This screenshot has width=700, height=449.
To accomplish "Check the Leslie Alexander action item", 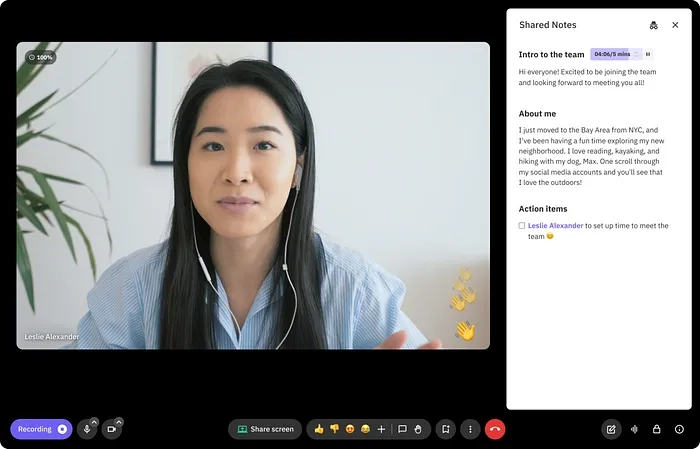I will point(522,226).
